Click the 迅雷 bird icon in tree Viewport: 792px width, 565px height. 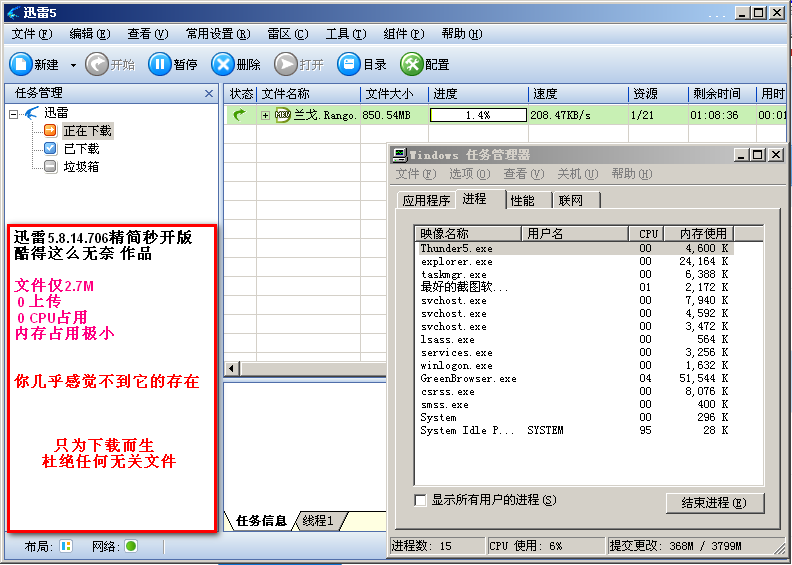31,113
